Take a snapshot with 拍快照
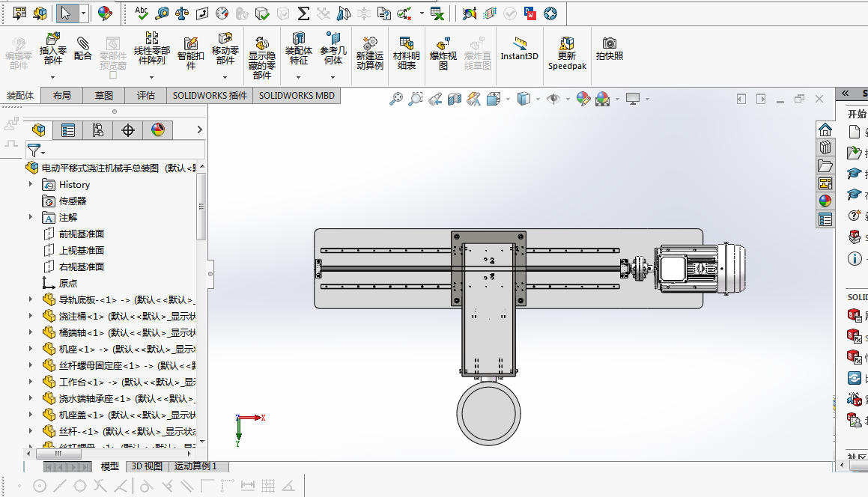 coord(610,49)
